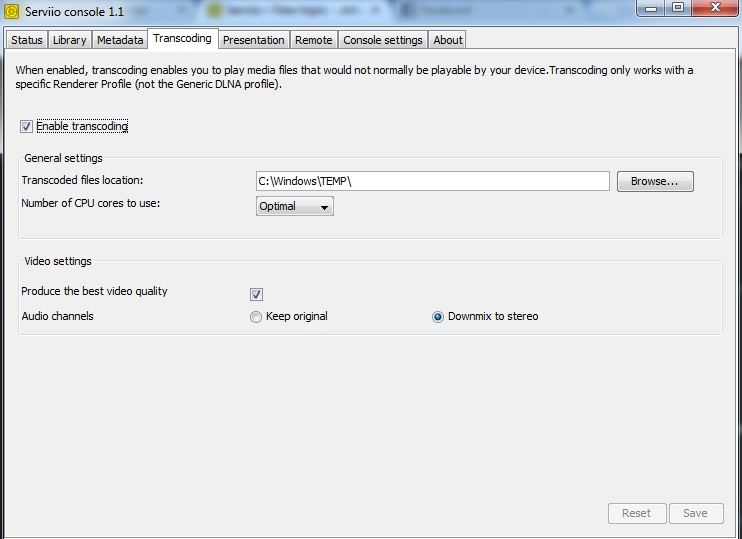The width and height of the screenshot is (742, 539).
Task: Maximize the Serviio console window
Action: click(678, 9)
